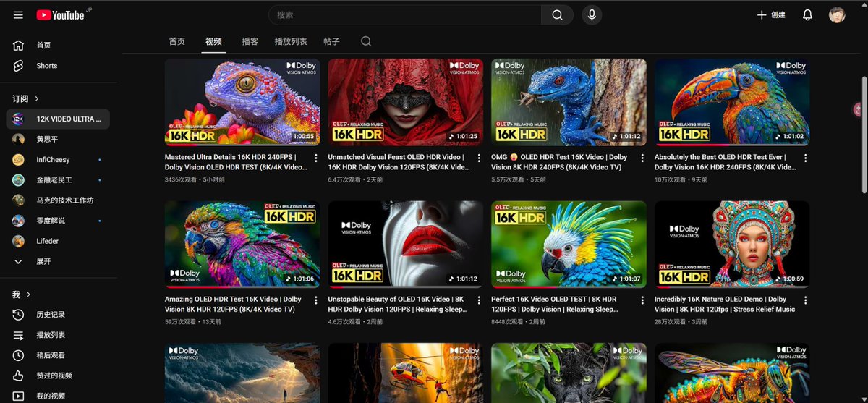Play the rescue helicopter thumbnail video
This screenshot has width=868, height=403.
[406, 373]
